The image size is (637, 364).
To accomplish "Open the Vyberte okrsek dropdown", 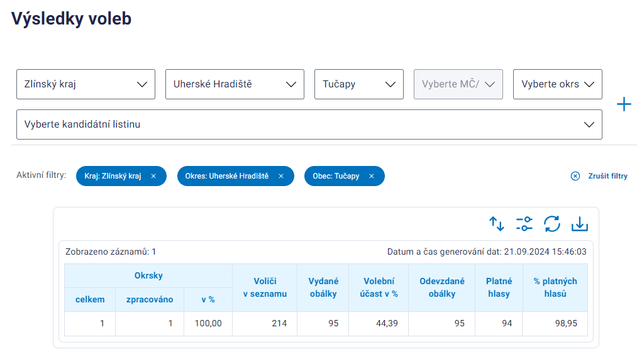I will [558, 84].
